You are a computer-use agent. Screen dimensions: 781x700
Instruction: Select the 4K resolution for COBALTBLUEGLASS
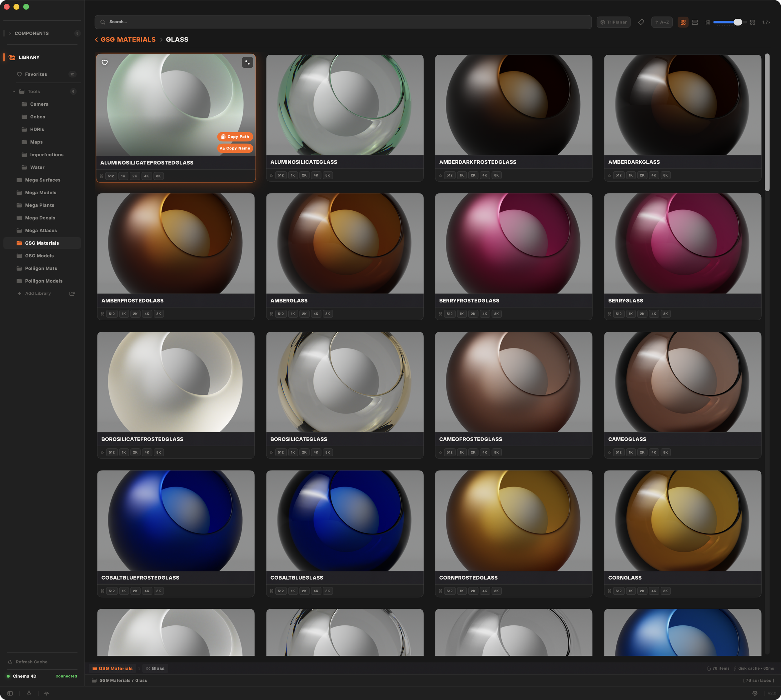[x=316, y=591]
